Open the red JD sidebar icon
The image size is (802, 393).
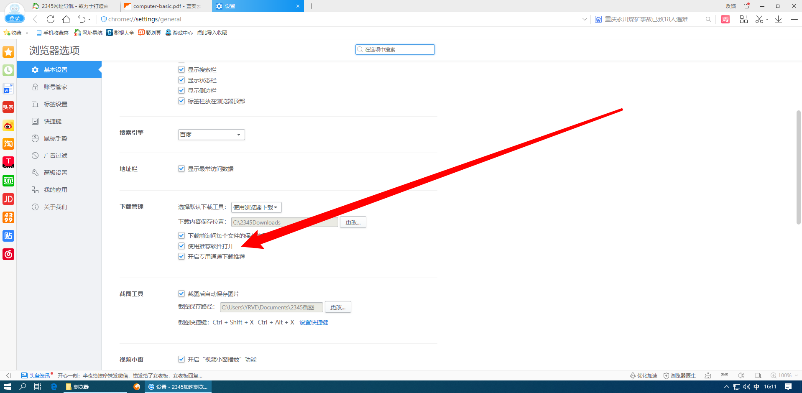[x=8, y=199]
